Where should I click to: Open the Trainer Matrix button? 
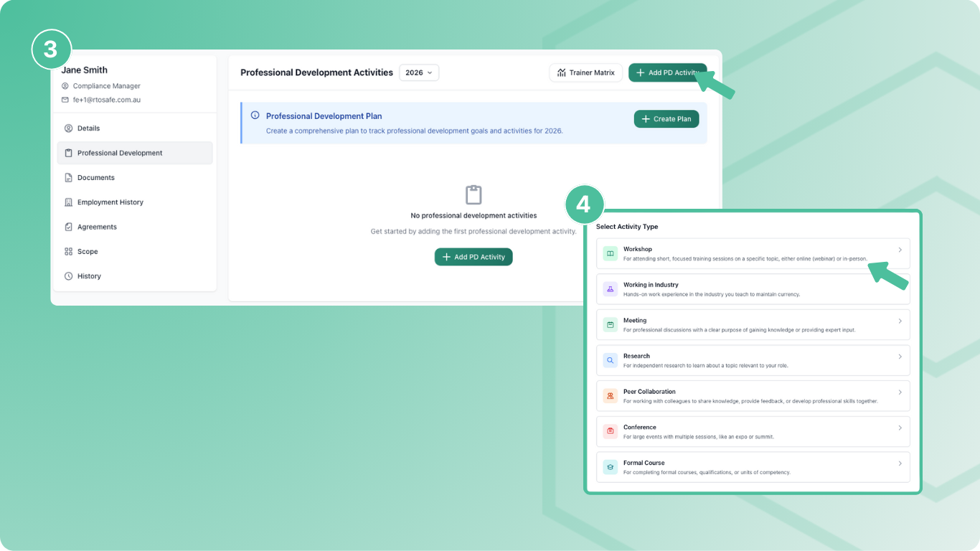pos(585,72)
